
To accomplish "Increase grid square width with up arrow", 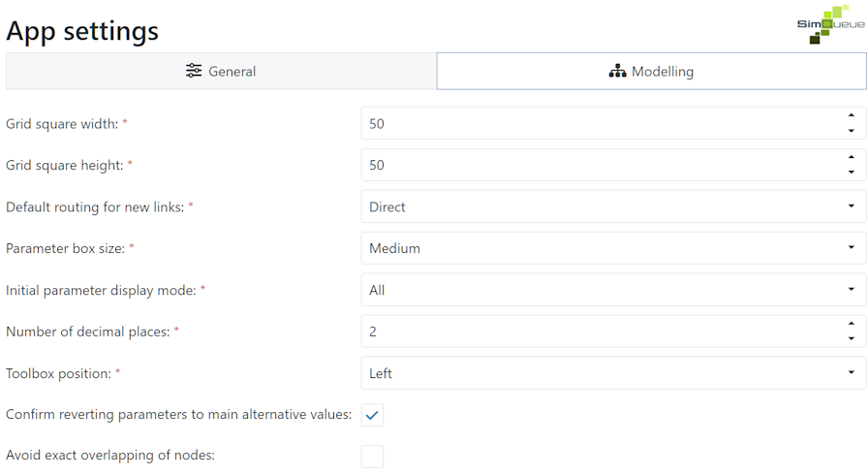I will coord(851,116).
